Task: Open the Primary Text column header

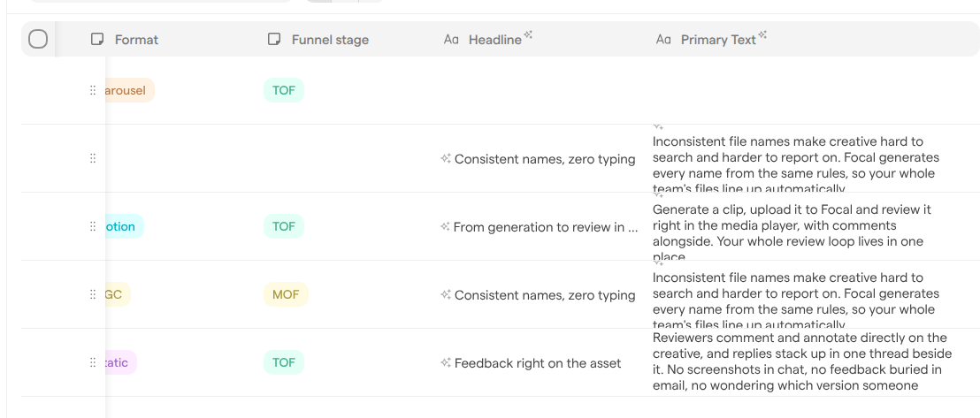Action: click(x=718, y=40)
